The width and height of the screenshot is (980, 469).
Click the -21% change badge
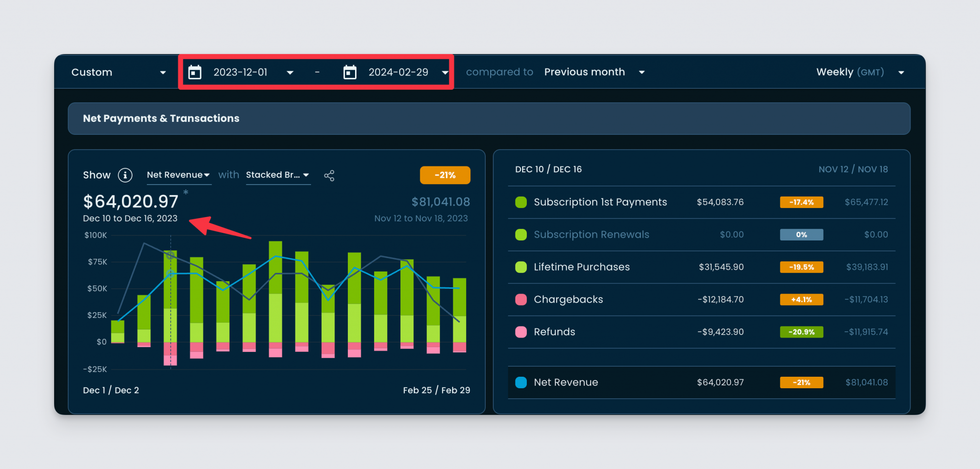point(445,175)
